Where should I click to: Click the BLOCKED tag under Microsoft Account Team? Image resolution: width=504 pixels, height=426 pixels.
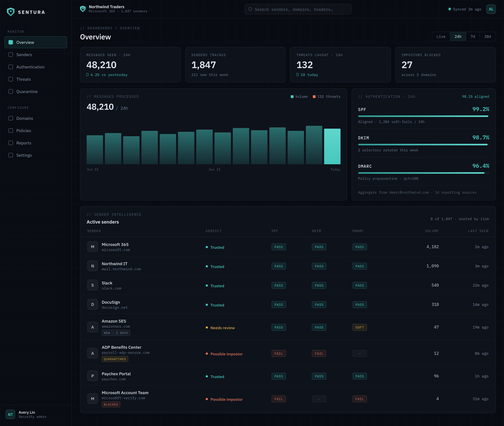coord(111,405)
